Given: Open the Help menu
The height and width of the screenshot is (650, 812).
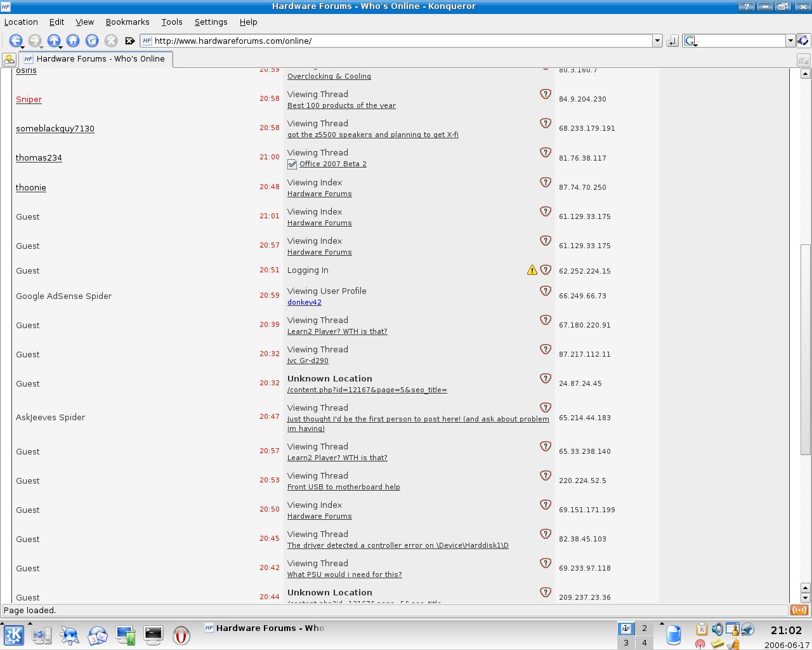Looking at the screenshot, I should (x=248, y=22).
